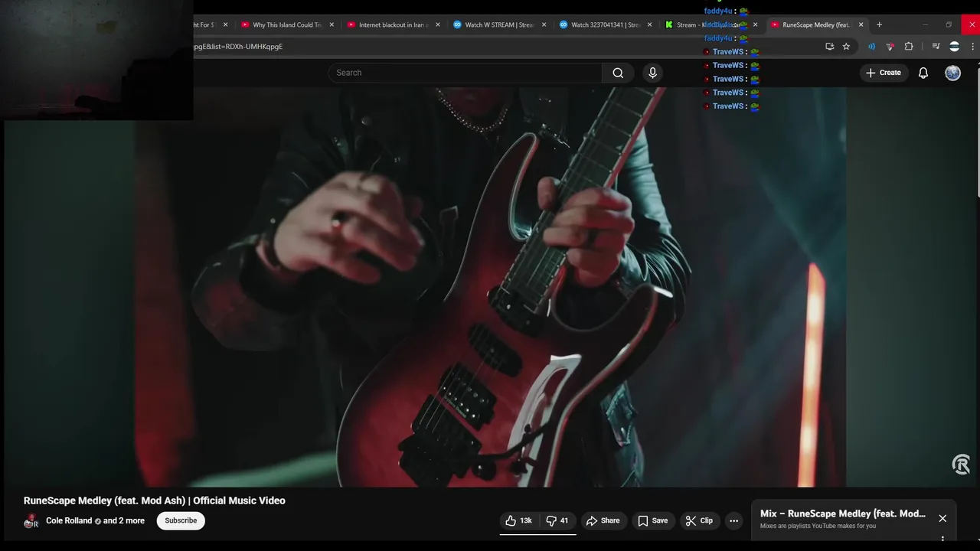980x551 pixels.
Task: Click the 'and 2 more' collaborators text
Action: (124, 520)
